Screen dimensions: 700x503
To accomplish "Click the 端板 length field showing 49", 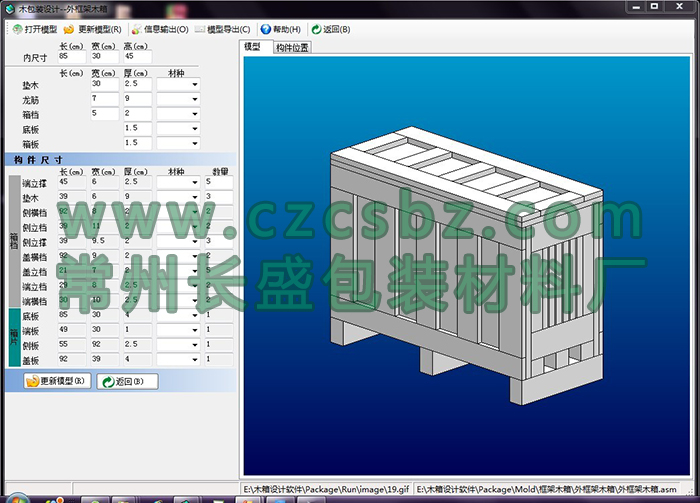I will pos(72,330).
